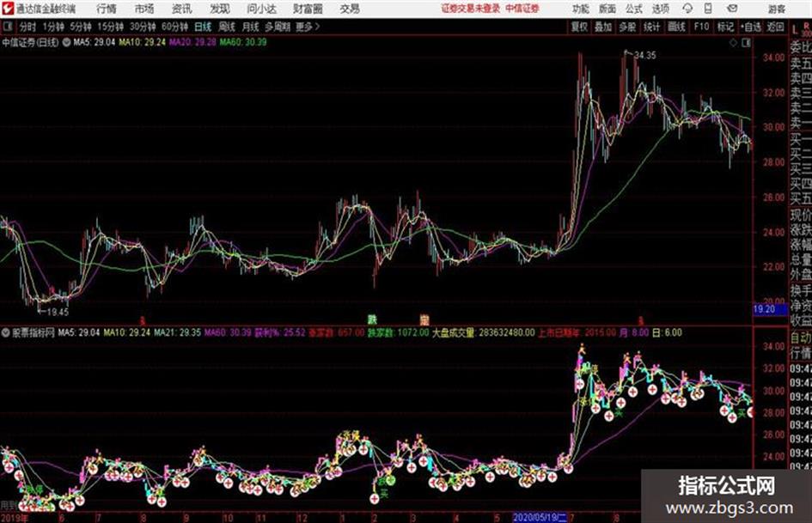This screenshot has width=812, height=523.
Task: Click the mobile phone icon
Action: [708, 9]
